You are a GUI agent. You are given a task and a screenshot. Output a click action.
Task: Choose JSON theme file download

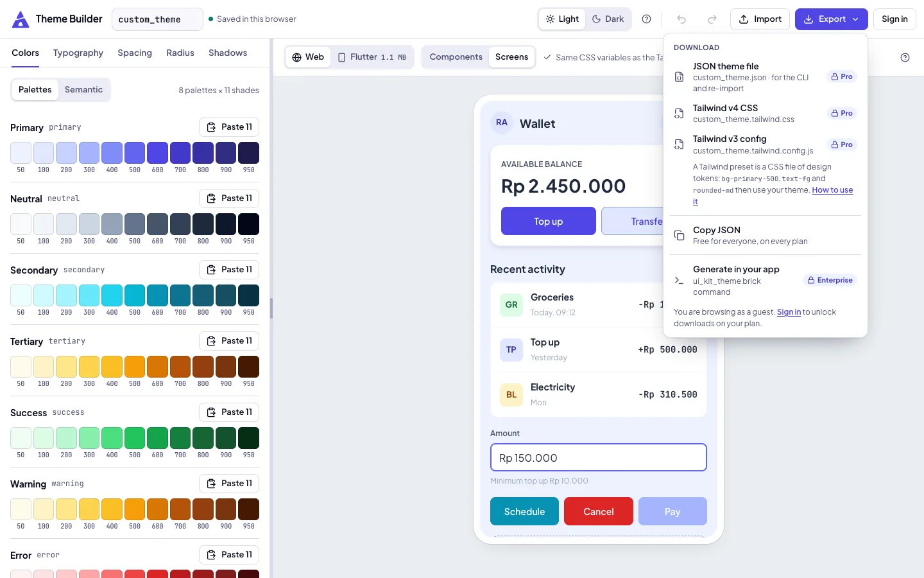(765, 77)
